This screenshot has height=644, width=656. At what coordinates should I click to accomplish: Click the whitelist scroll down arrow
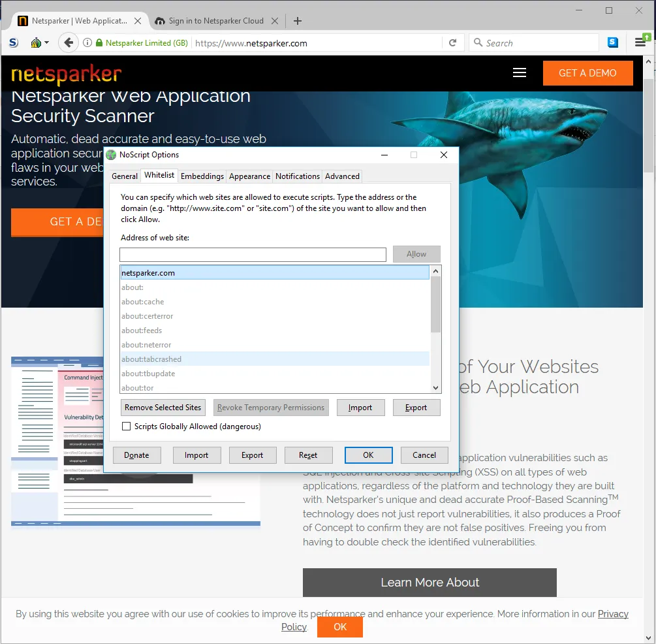point(435,388)
